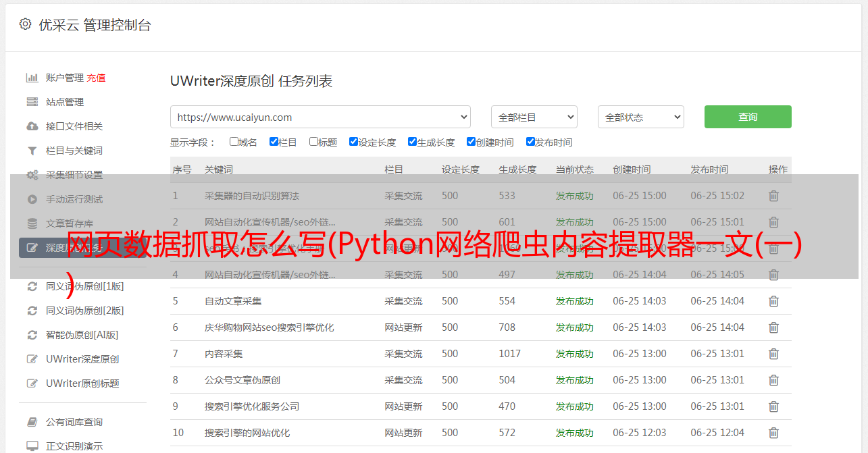Click the 栏目与关键词 filter icon
This screenshot has width=868, height=453.
click(32, 151)
